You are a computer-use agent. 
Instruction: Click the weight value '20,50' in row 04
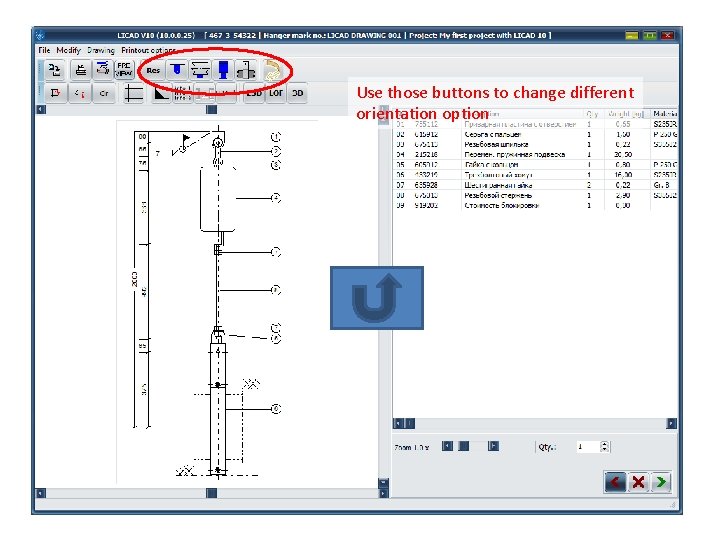coord(623,154)
